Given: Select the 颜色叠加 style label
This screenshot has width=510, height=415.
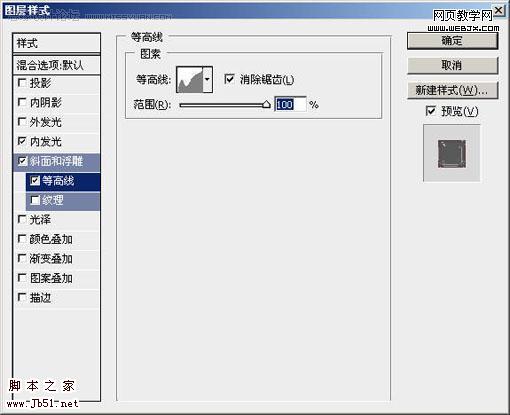Looking at the screenshot, I should [51, 239].
